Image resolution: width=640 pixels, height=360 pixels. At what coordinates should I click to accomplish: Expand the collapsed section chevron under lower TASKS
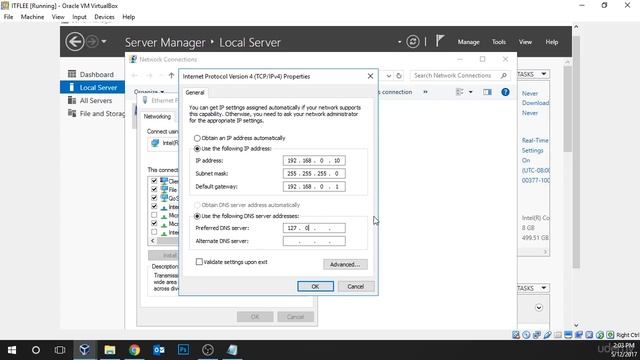coord(539,307)
